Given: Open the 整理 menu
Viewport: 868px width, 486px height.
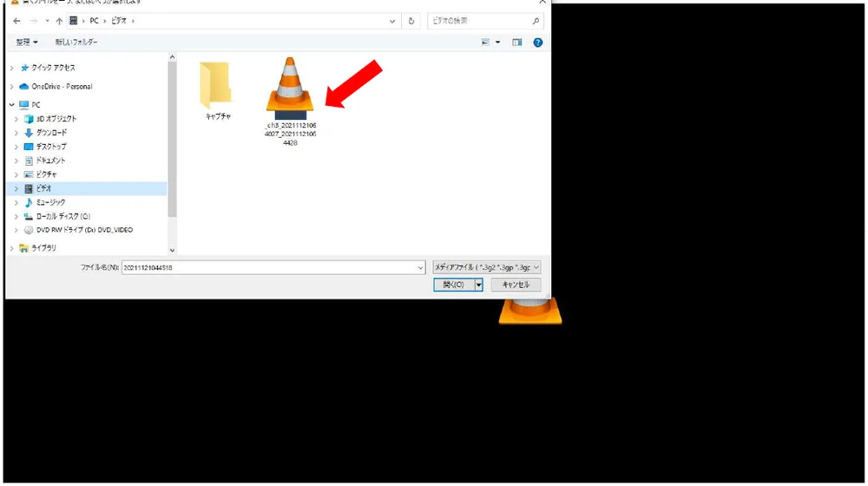Looking at the screenshot, I should 27,42.
